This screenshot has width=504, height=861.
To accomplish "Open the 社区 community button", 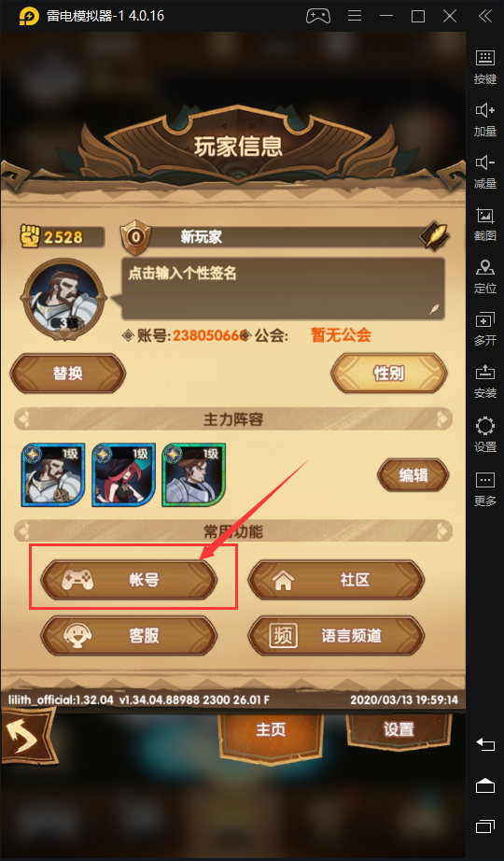I will click(x=336, y=579).
